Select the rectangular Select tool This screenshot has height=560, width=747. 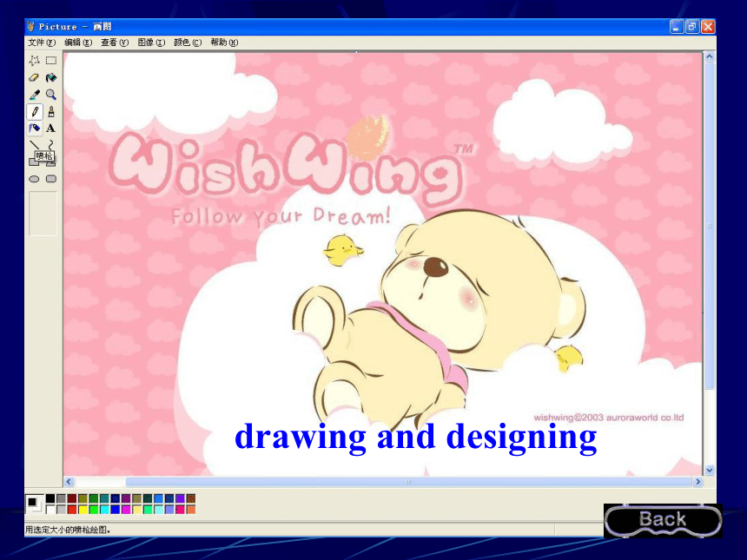pos(51,61)
